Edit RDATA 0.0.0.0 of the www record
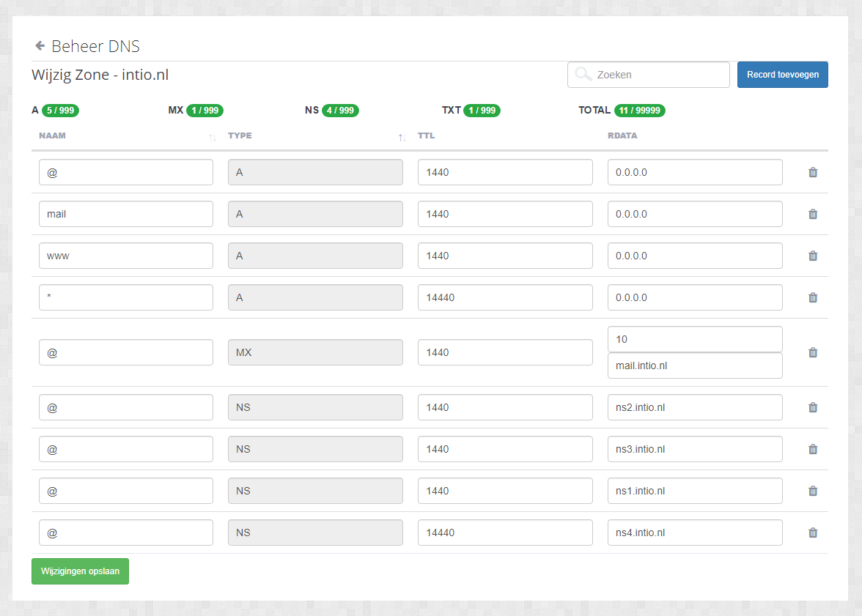The height and width of the screenshot is (616, 862). 695,256
